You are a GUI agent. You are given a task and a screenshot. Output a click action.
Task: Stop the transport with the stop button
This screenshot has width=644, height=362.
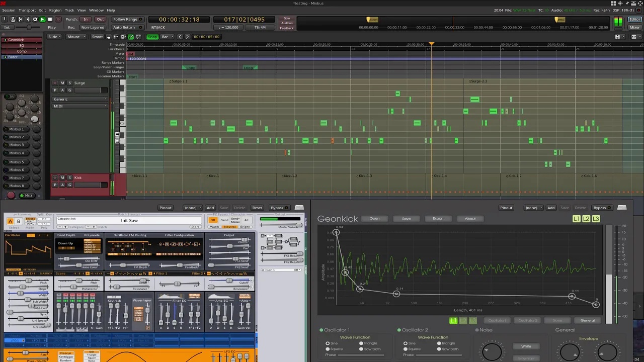click(x=50, y=19)
